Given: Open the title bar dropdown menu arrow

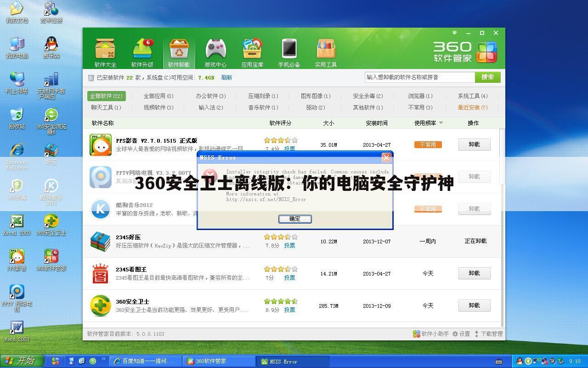Looking at the screenshot, I should point(454,33).
